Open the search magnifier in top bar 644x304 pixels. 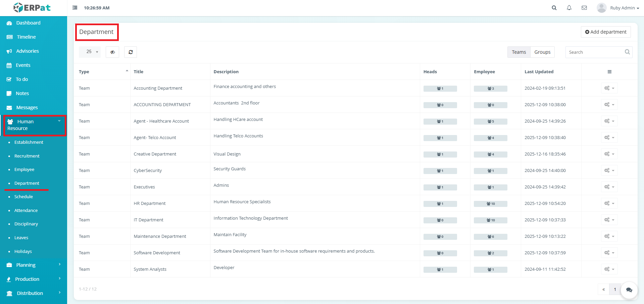coord(554,8)
